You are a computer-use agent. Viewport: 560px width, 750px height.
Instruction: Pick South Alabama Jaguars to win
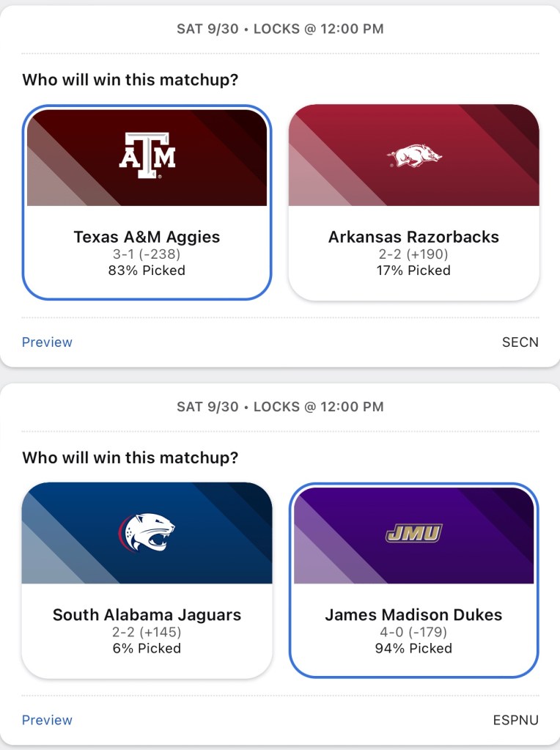[147, 614]
